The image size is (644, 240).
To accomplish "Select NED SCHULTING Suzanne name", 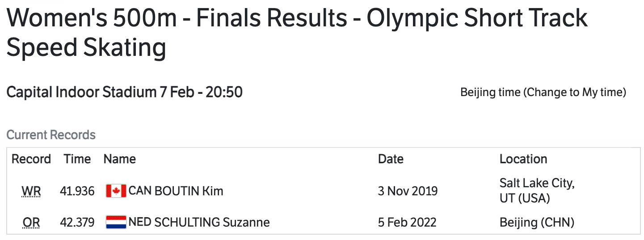I will click(199, 222).
